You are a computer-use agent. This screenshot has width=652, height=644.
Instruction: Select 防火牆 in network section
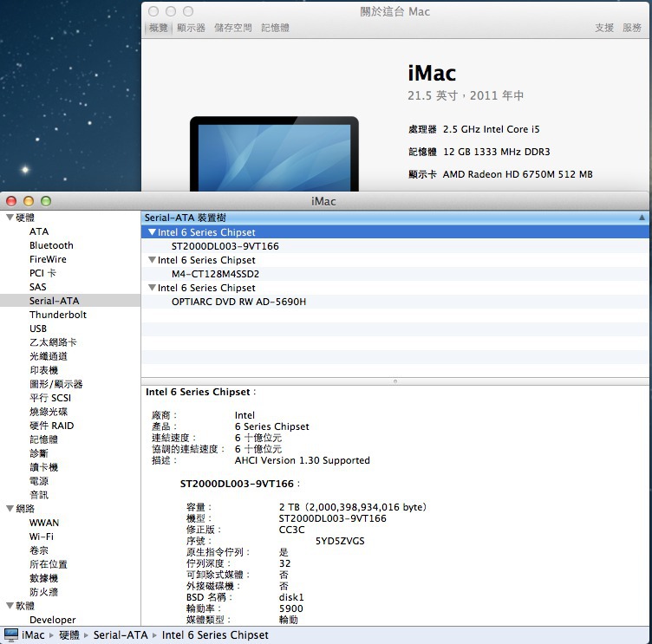tap(43, 592)
